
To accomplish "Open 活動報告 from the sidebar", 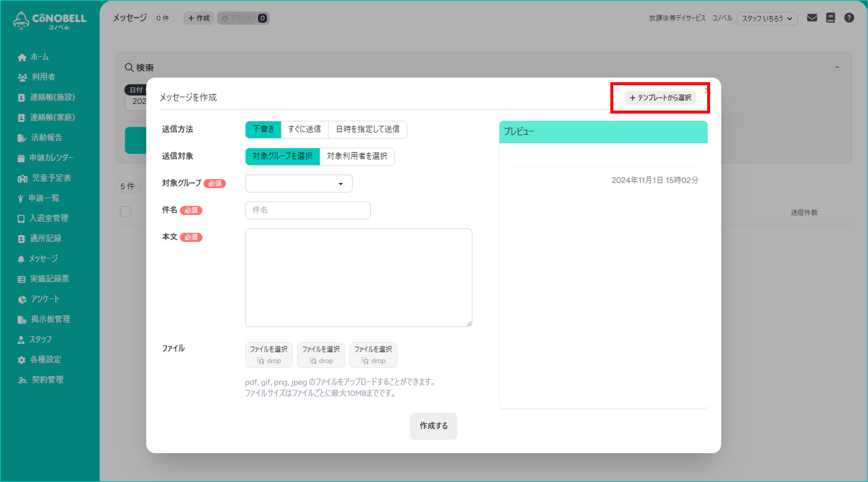I will point(40,138).
